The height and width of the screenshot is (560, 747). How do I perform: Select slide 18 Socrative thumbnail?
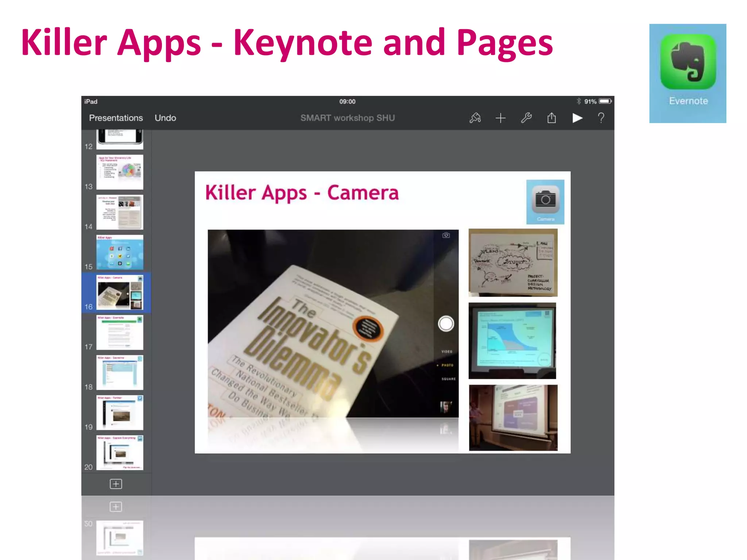coord(120,373)
